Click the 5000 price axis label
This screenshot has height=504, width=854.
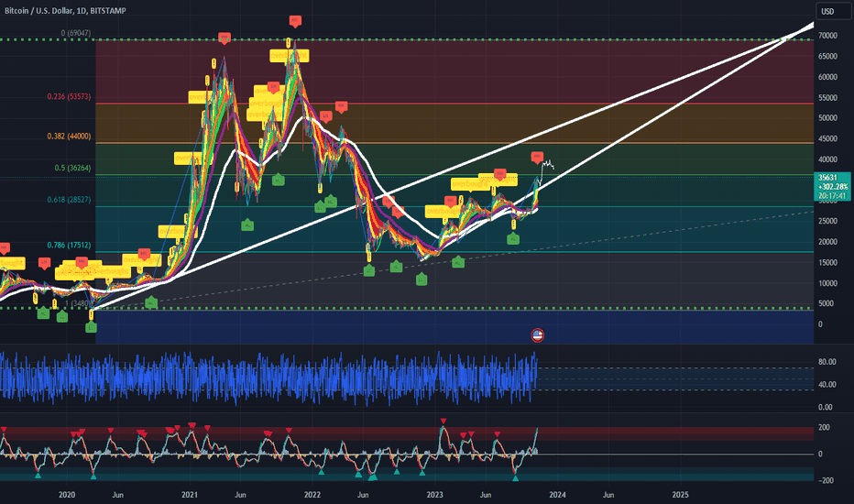(x=827, y=303)
